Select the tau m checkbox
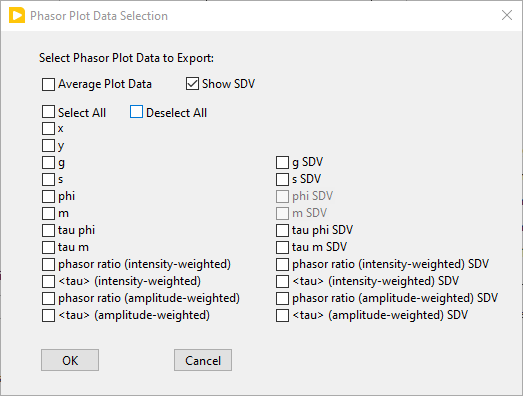 pos(48,248)
